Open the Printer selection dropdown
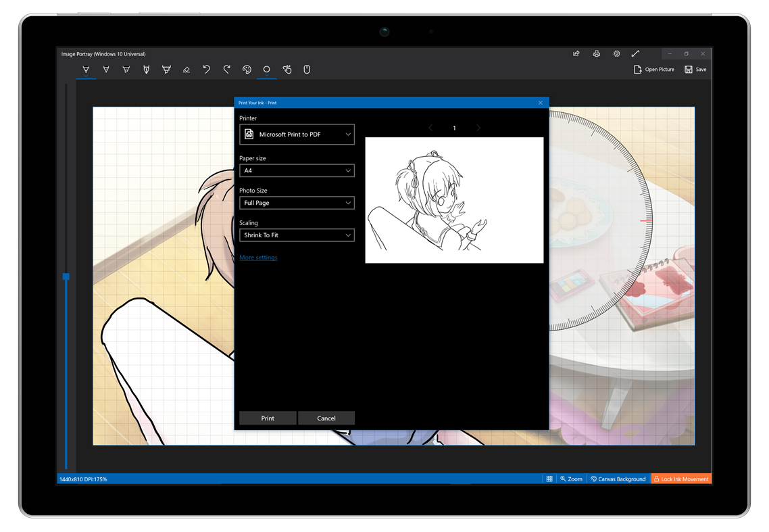Image resolution: width=769 pixels, height=532 pixels. (x=297, y=135)
